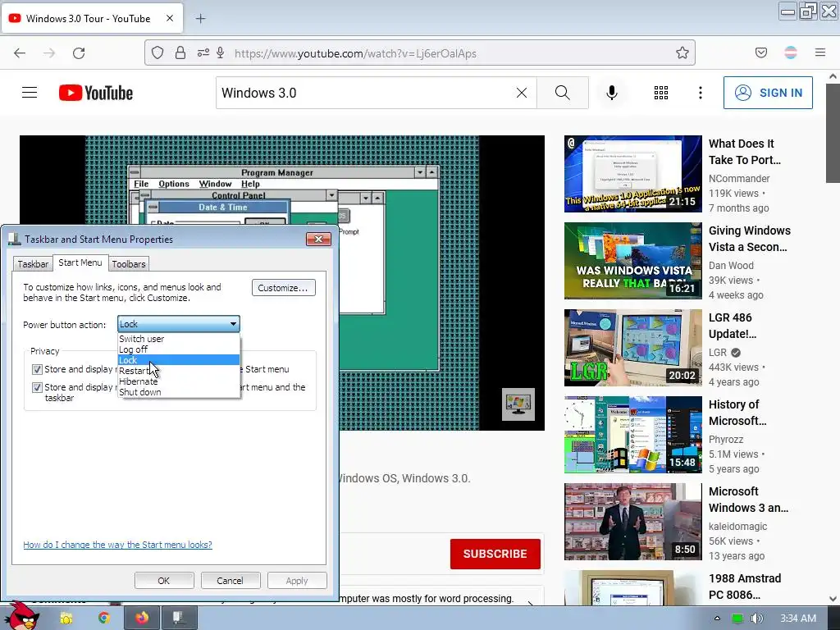Click the Firefox account avatar icon
The width and height of the screenshot is (840, 630).
point(791,52)
